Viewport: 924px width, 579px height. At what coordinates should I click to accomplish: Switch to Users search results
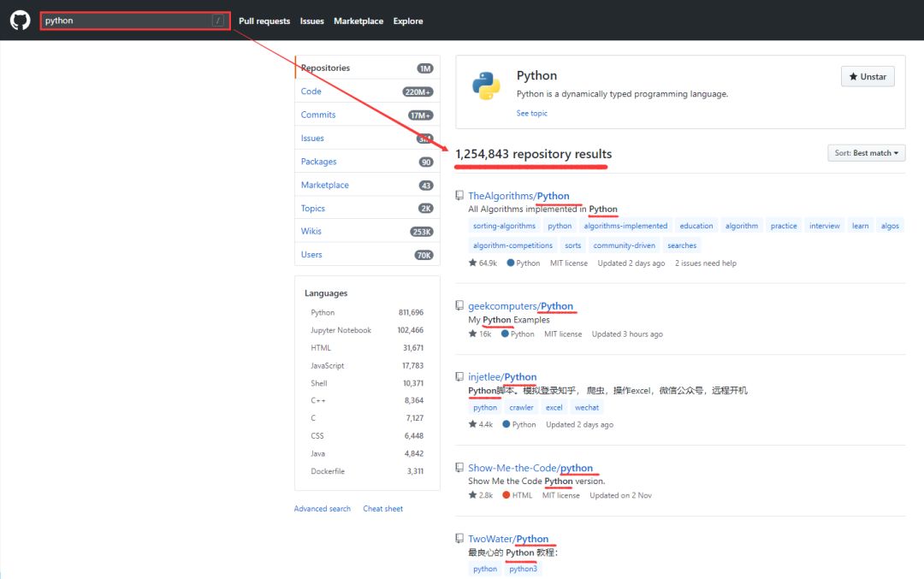(367, 255)
